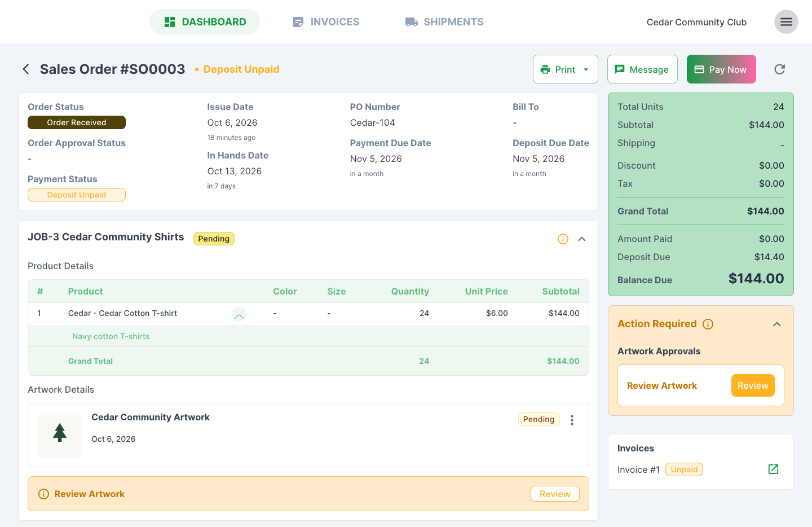This screenshot has height=527, width=812.
Task: Click the Order Received status badge
Action: 77,122
